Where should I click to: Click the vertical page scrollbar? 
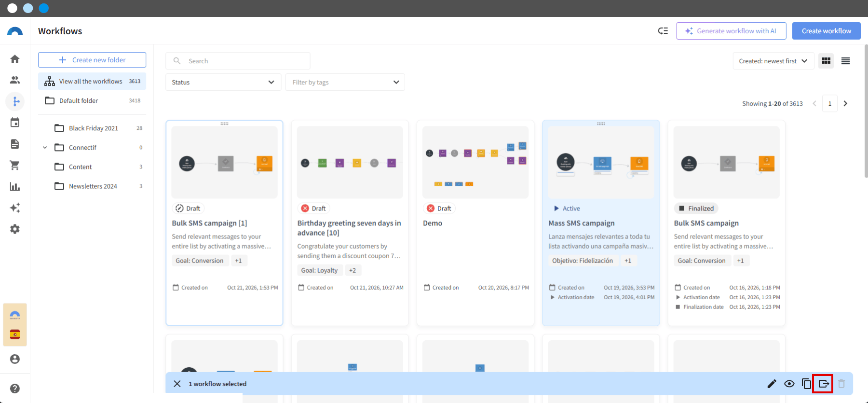[866, 111]
